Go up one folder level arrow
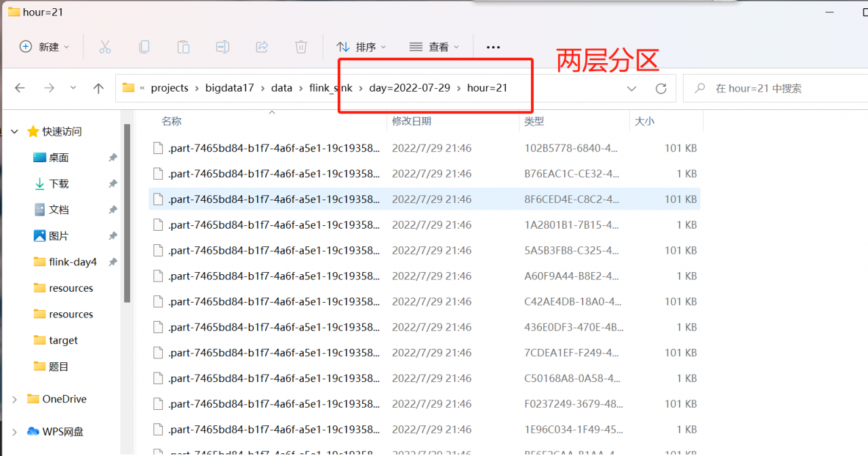 [98, 88]
